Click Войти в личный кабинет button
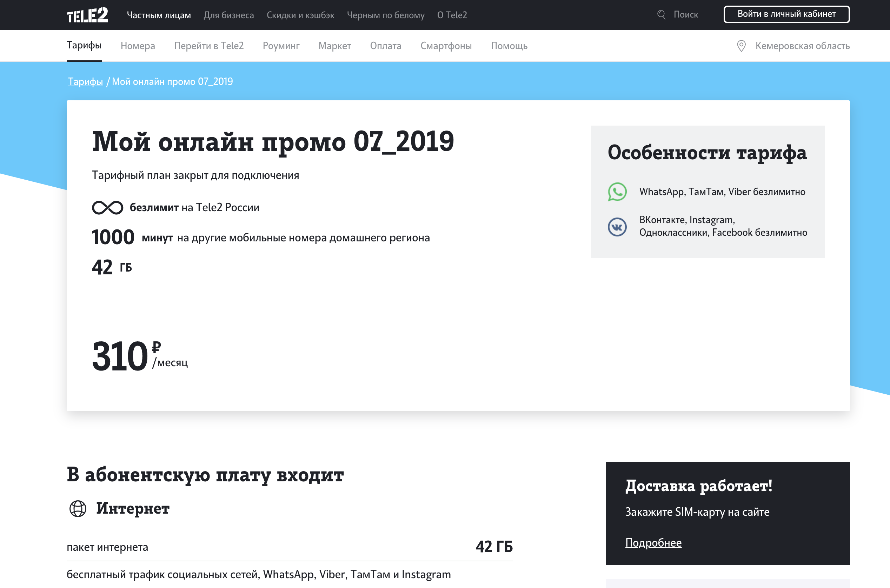Viewport: 890px width, 588px height. coord(786,14)
